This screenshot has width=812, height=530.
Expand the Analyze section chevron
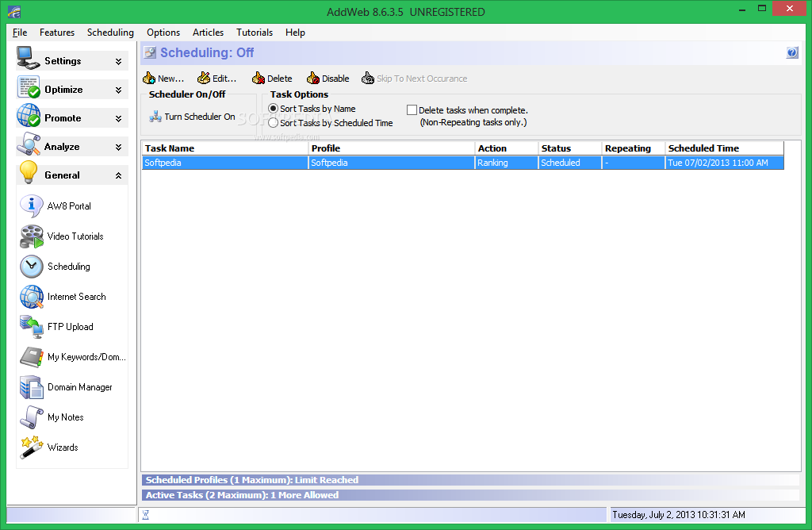119,147
